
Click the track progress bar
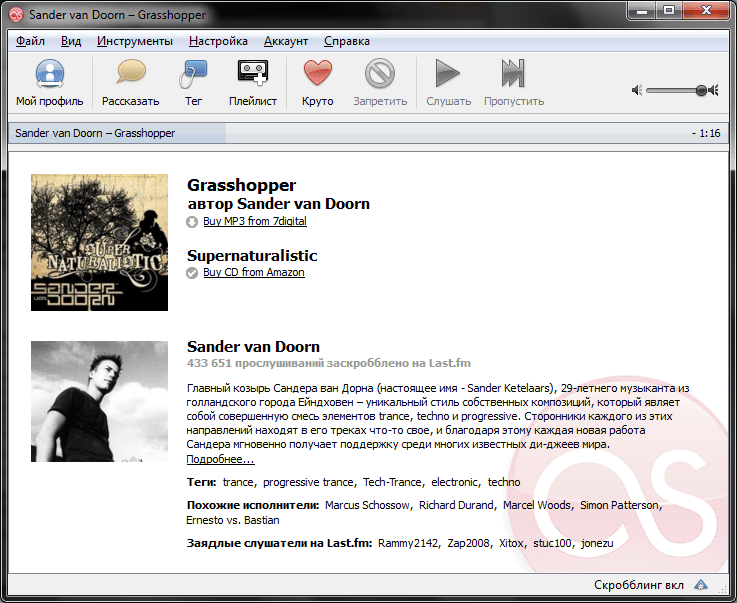pyautogui.click(x=368, y=133)
